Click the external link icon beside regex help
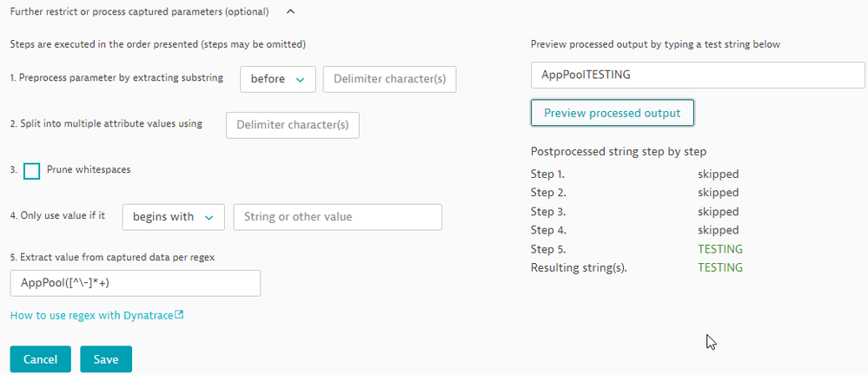The width and height of the screenshot is (868, 375). click(x=179, y=315)
